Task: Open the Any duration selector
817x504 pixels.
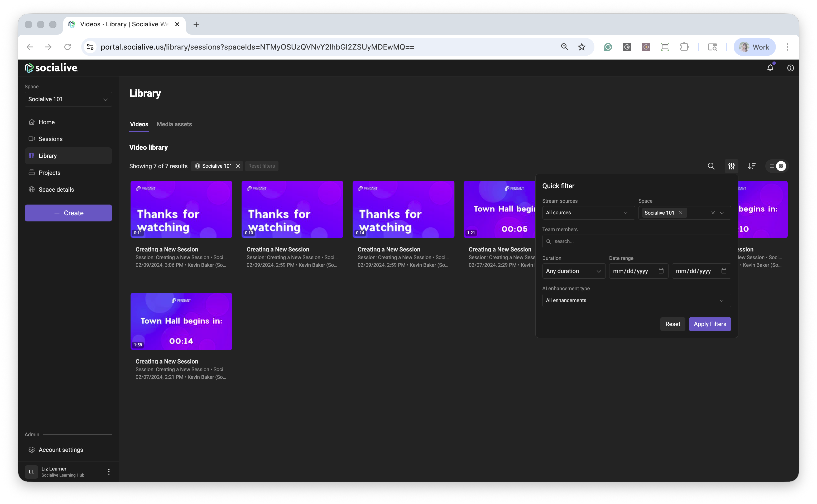Action: tap(573, 271)
